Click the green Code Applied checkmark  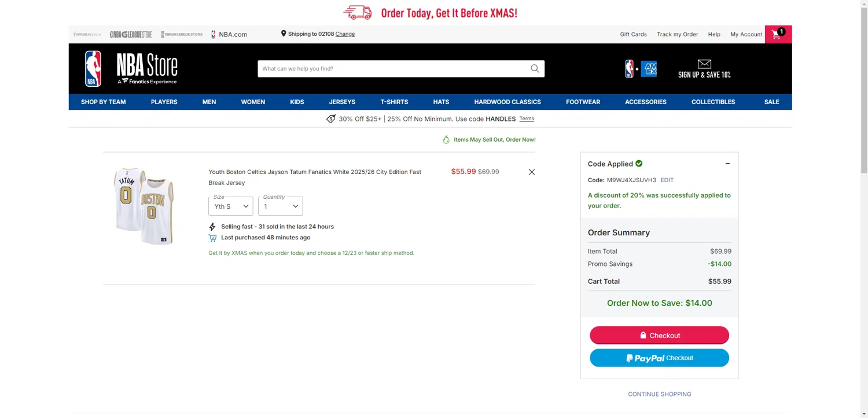639,164
